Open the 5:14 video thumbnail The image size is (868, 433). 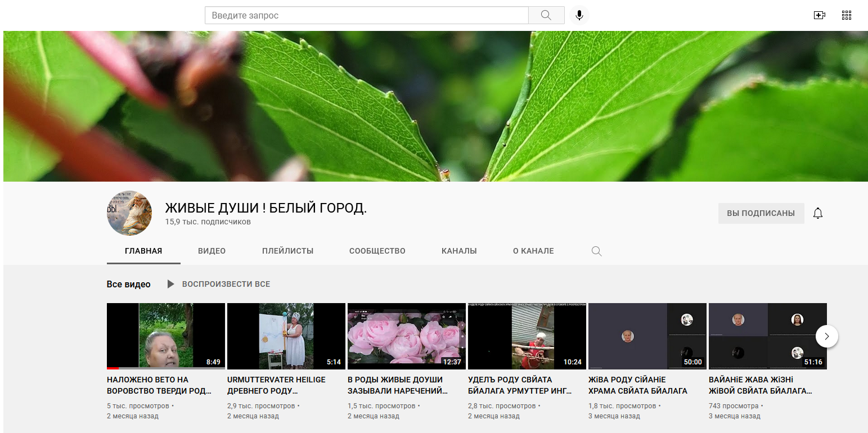click(286, 336)
